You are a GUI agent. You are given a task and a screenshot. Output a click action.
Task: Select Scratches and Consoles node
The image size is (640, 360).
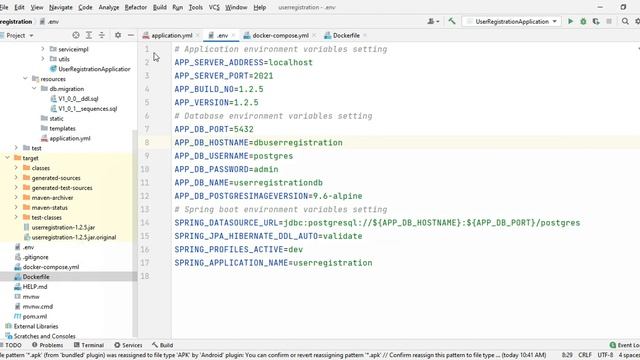tap(44, 336)
